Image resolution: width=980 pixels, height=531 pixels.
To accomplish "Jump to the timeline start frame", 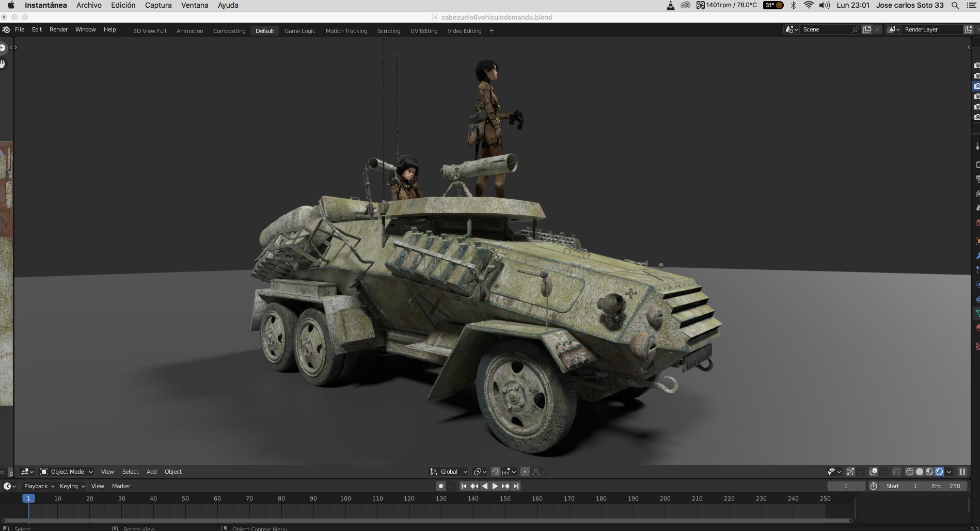I will 464,486.
